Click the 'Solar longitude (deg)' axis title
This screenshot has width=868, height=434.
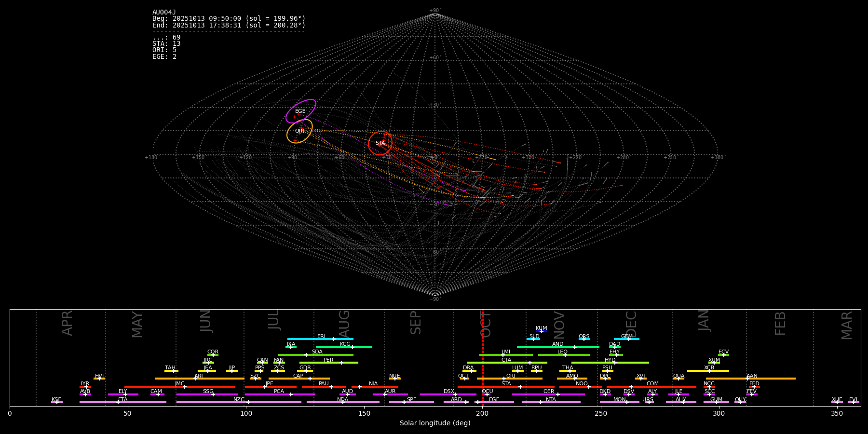[435, 423]
